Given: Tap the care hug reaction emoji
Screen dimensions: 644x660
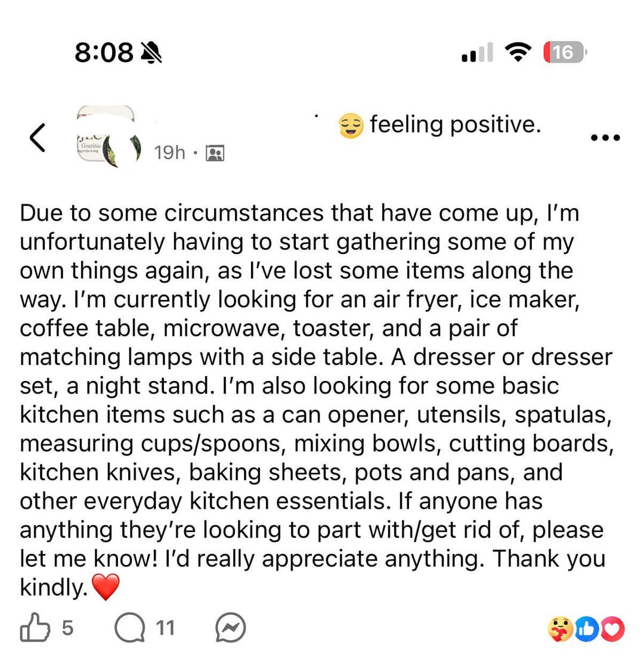Looking at the screenshot, I should tap(561, 629).
